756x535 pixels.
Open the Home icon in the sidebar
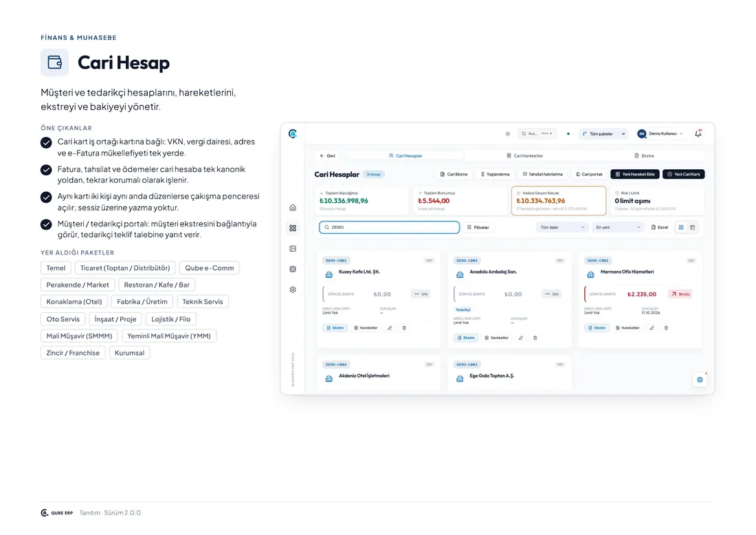pyautogui.click(x=293, y=208)
